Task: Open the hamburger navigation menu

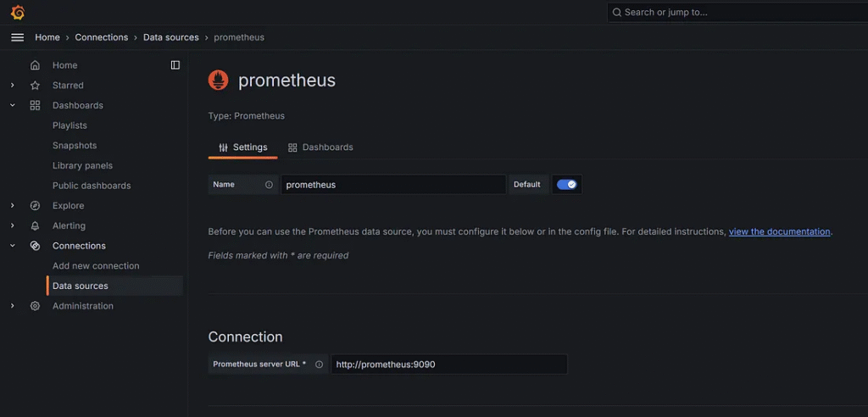Action: tap(18, 37)
